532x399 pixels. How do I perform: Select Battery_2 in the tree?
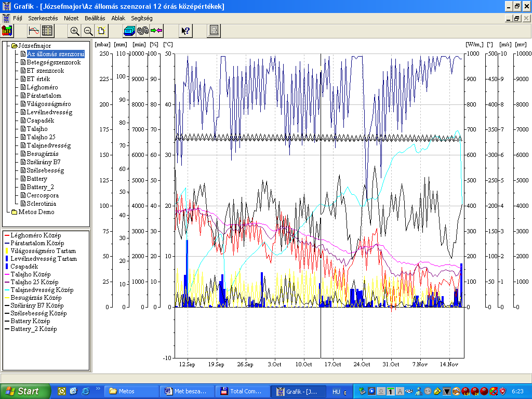pyautogui.click(x=40, y=187)
